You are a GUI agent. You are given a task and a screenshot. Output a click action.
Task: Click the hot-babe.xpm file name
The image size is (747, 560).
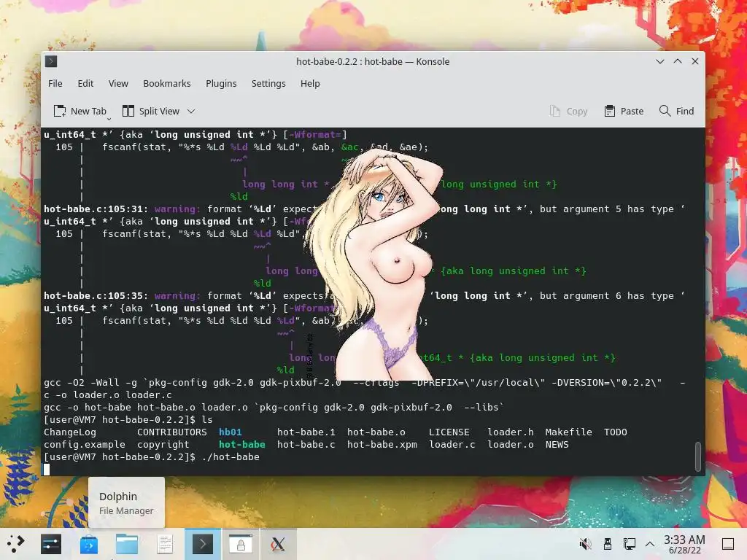click(382, 444)
